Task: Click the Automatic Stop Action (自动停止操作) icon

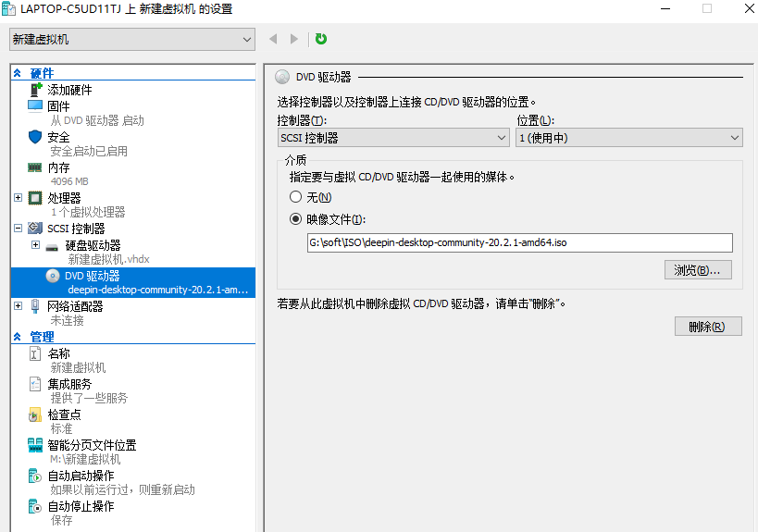Action: pyautogui.click(x=35, y=506)
